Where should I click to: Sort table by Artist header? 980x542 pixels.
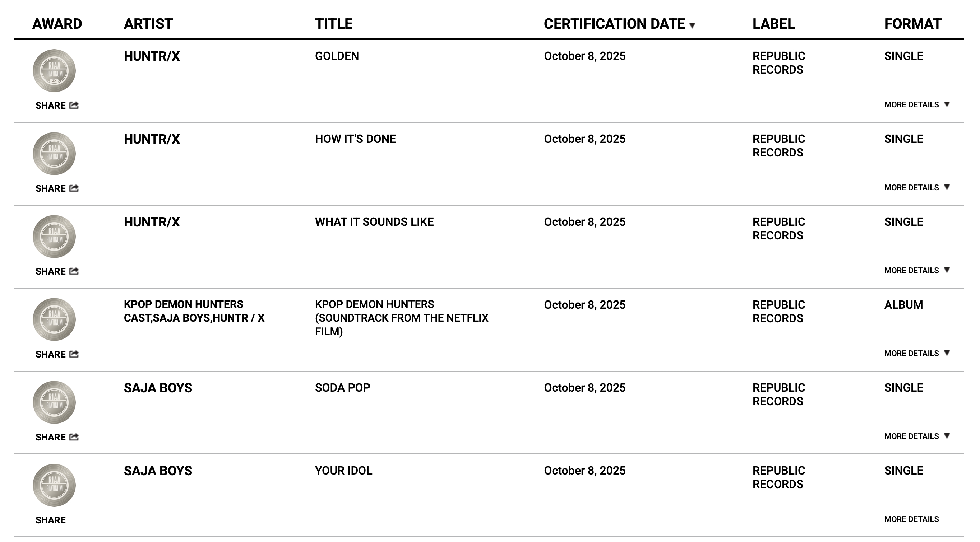tap(148, 24)
